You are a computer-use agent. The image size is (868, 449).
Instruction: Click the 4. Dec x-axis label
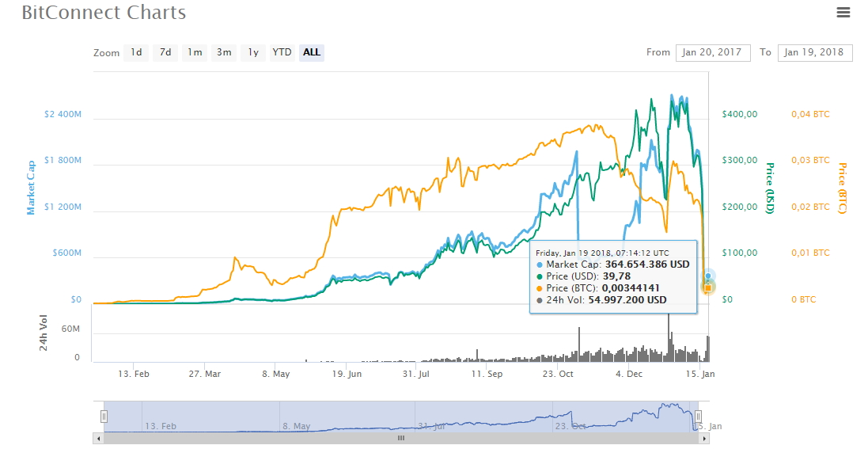point(629,374)
